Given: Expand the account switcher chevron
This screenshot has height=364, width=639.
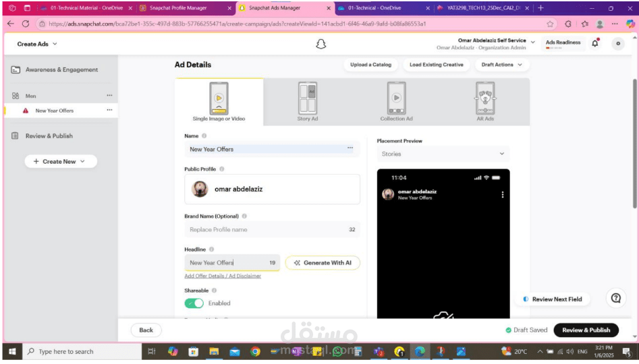Looking at the screenshot, I should click(532, 42).
